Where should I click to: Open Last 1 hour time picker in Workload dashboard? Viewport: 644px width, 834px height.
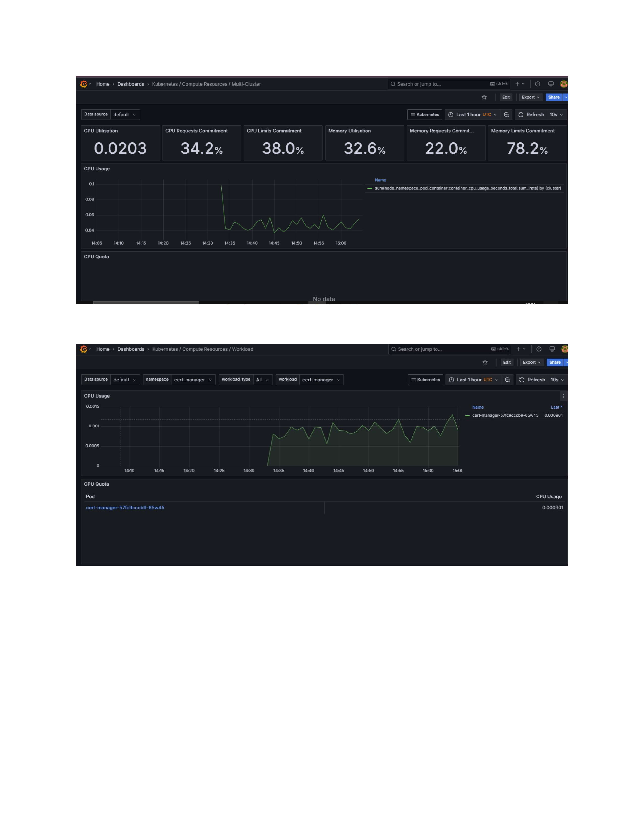coord(473,380)
